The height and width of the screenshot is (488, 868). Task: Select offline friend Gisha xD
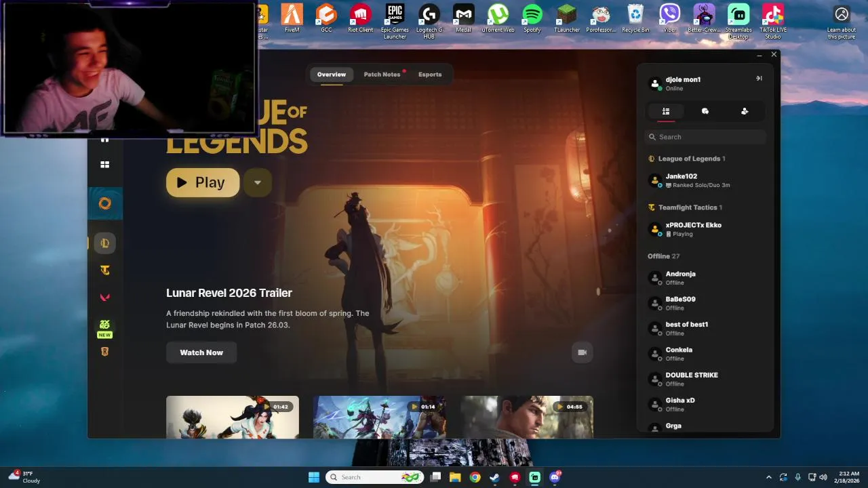tap(705, 405)
